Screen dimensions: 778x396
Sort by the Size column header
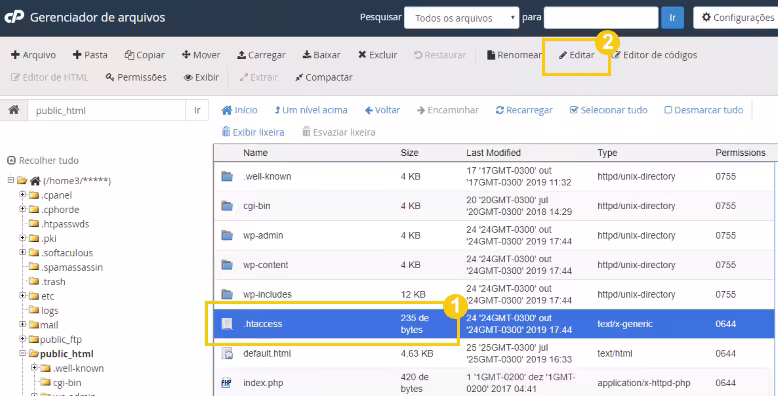pos(409,153)
